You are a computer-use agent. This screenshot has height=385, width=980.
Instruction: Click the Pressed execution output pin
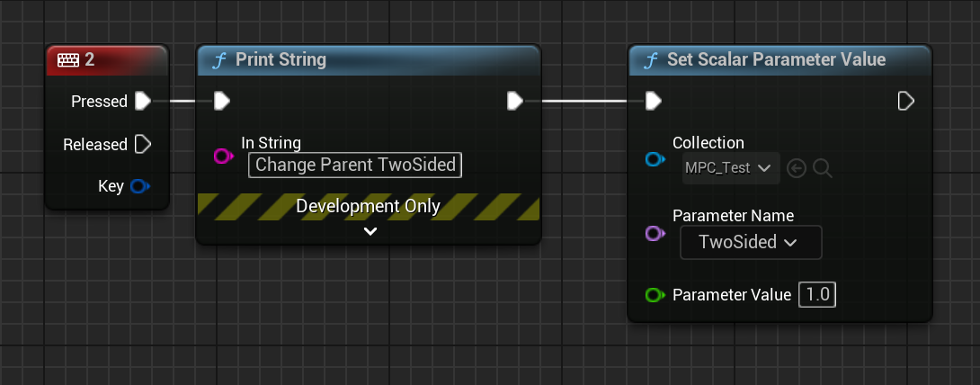coord(143,101)
